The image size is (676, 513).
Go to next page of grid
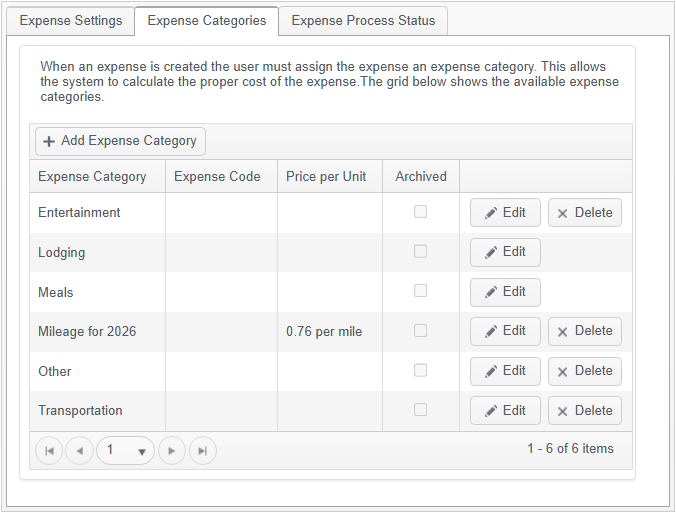[172, 450]
